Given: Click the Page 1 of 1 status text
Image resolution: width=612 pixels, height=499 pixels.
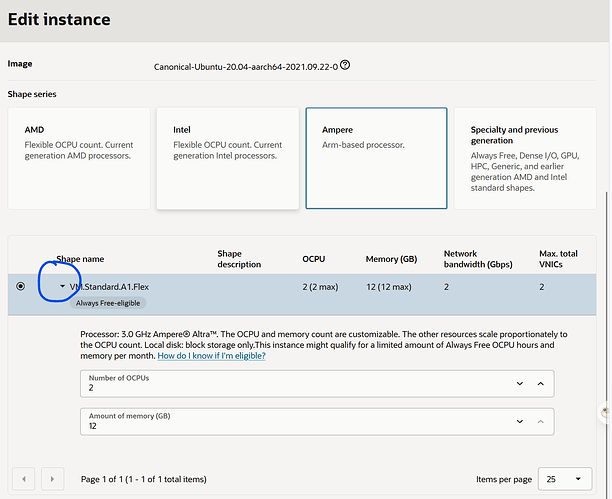Looking at the screenshot, I should pos(144,479).
